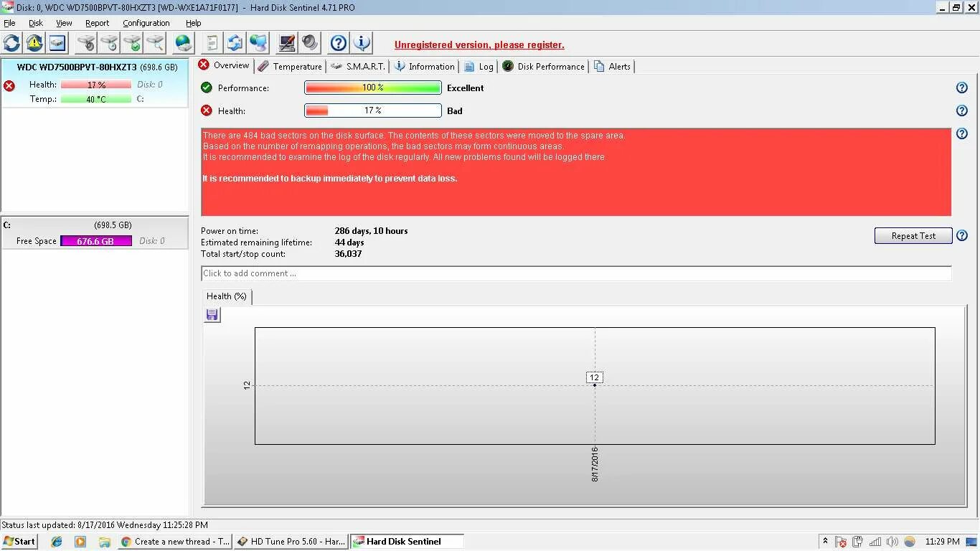Viewport: 980px width, 551px height.
Task: Open network signal tray icon
Action: coord(875,542)
